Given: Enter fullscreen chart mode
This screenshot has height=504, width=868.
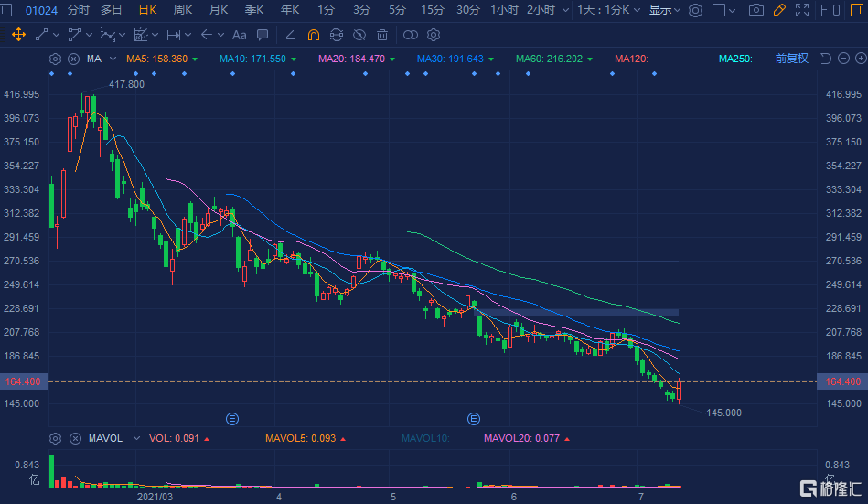Looking at the screenshot, I should (802, 10).
